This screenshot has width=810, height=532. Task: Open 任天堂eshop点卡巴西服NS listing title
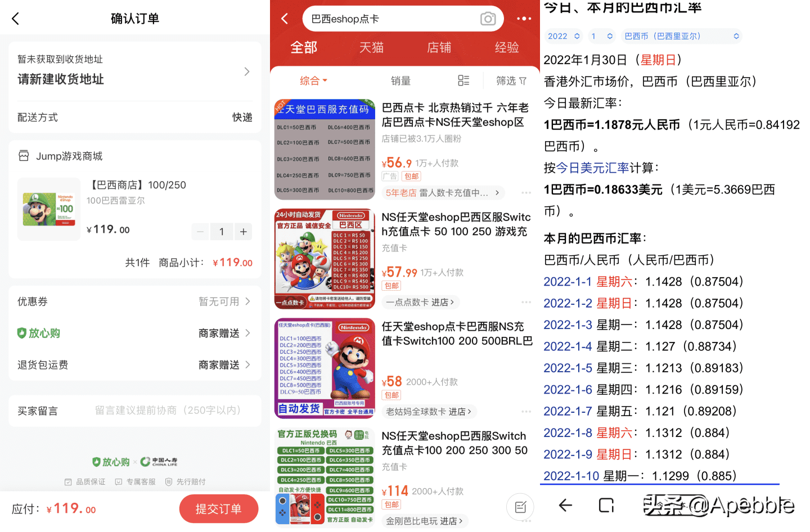(457, 333)
